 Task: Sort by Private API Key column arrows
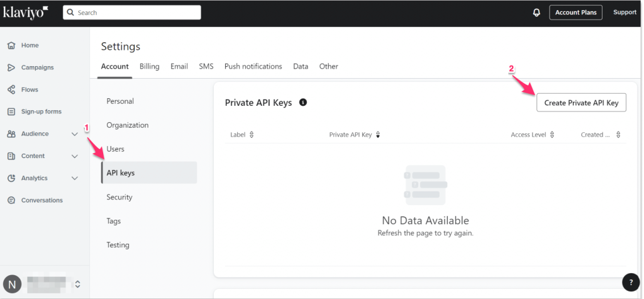point(378,135)
